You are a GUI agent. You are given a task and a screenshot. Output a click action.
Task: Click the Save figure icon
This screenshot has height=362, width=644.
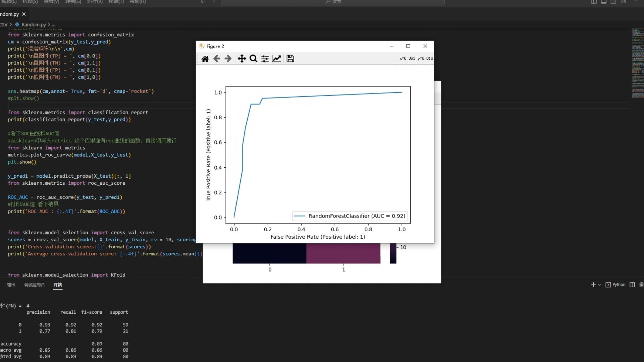pyautogui.click(x=290, y=58)
